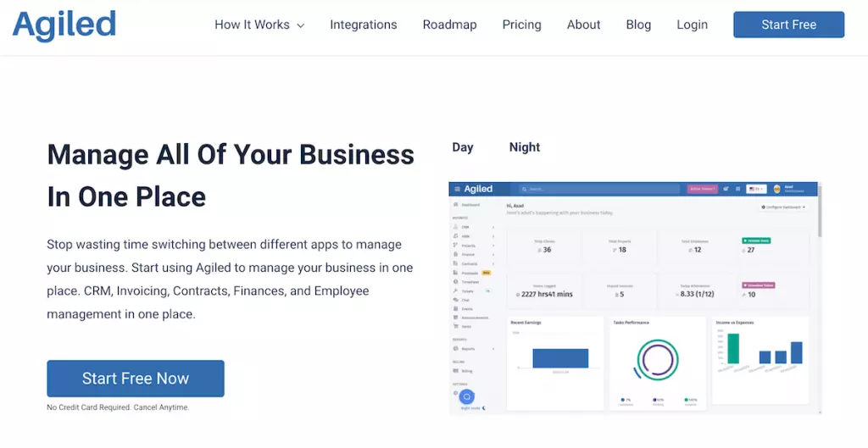Open the Blog link
This screenshot has width=868, height=448.
tap(638, 25)
